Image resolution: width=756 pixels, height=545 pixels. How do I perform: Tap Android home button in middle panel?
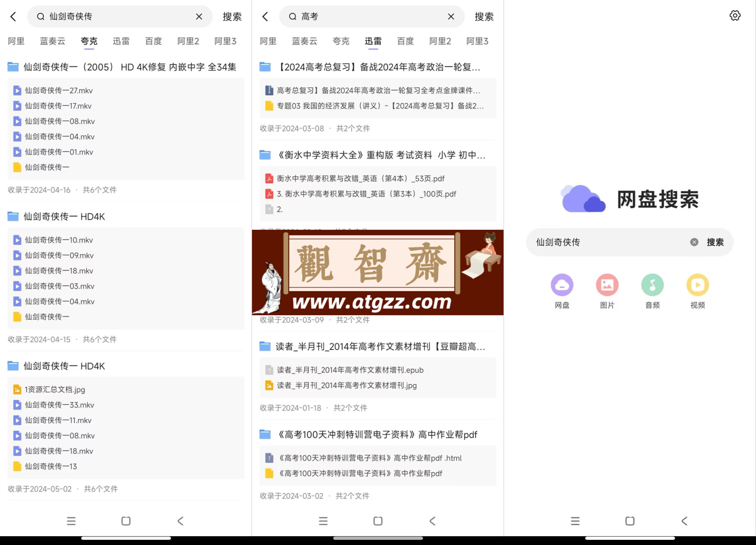click(x=378, y=521)
